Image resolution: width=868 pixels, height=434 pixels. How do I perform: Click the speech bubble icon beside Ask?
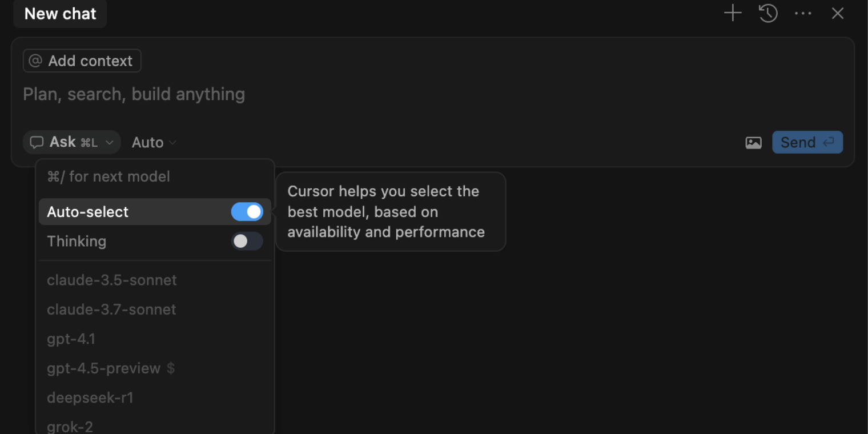[37, 142]
